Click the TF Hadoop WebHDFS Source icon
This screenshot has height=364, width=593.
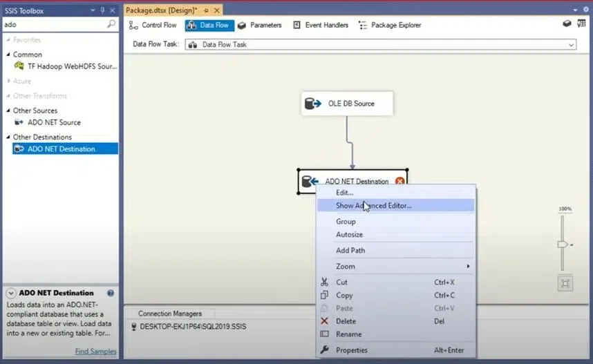[19, 66]
